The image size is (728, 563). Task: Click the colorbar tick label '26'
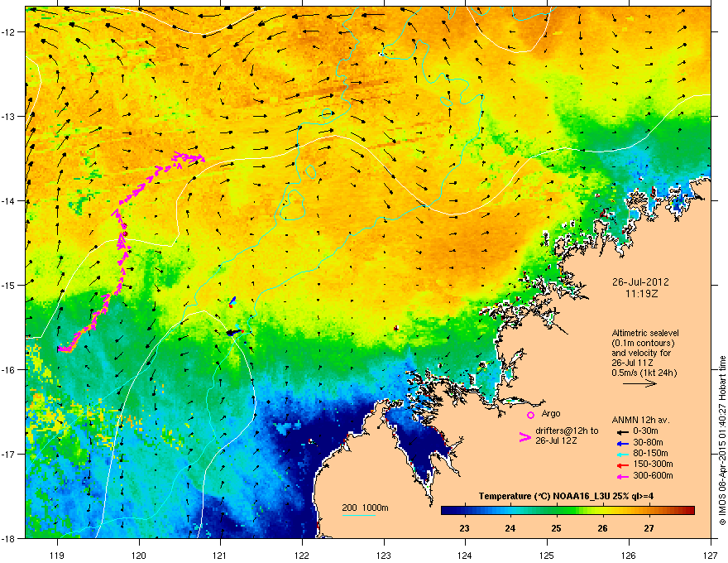[602, 528]
